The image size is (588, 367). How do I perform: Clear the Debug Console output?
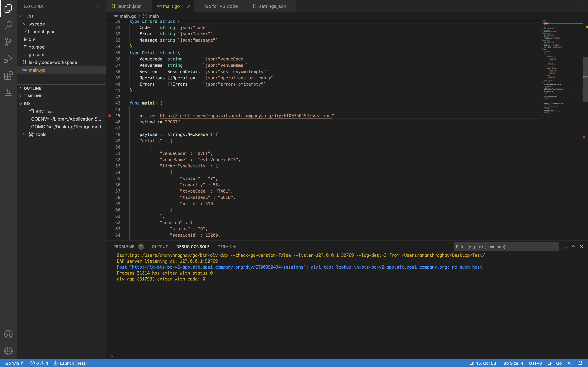(564, 246)
